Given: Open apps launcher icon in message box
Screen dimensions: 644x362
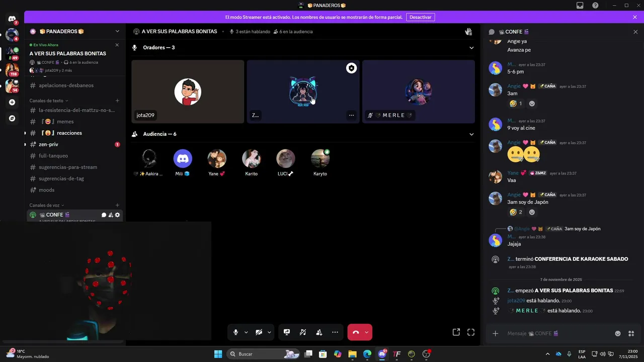Looking at the screenshot, I should [x=632, y=333].
